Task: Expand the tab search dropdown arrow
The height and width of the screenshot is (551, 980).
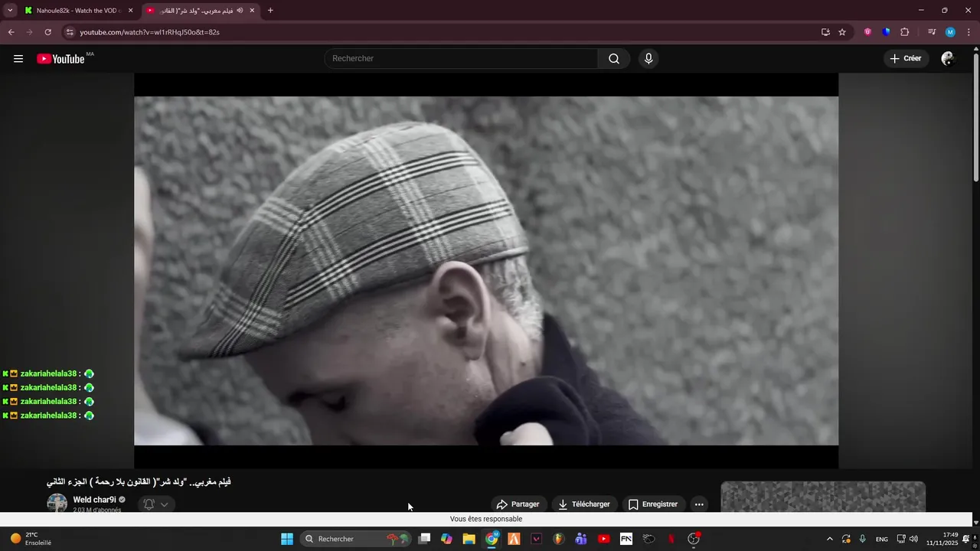Action: tap(10, 11)
